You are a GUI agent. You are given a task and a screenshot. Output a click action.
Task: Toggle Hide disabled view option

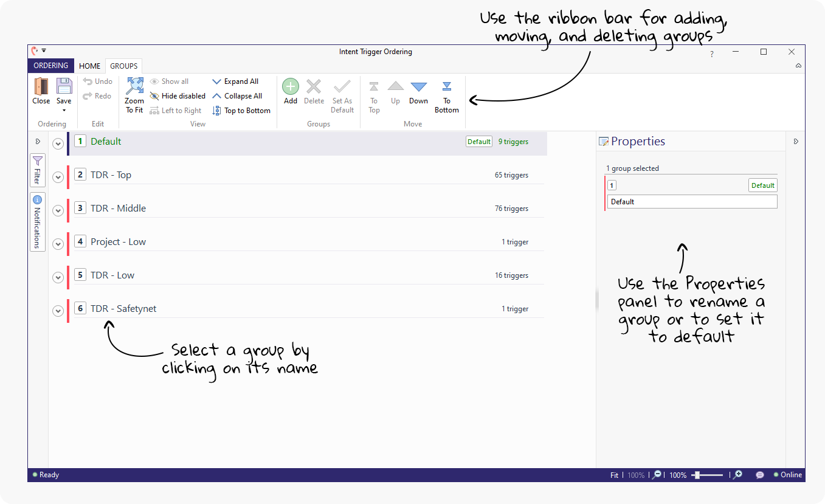[178, 96]
